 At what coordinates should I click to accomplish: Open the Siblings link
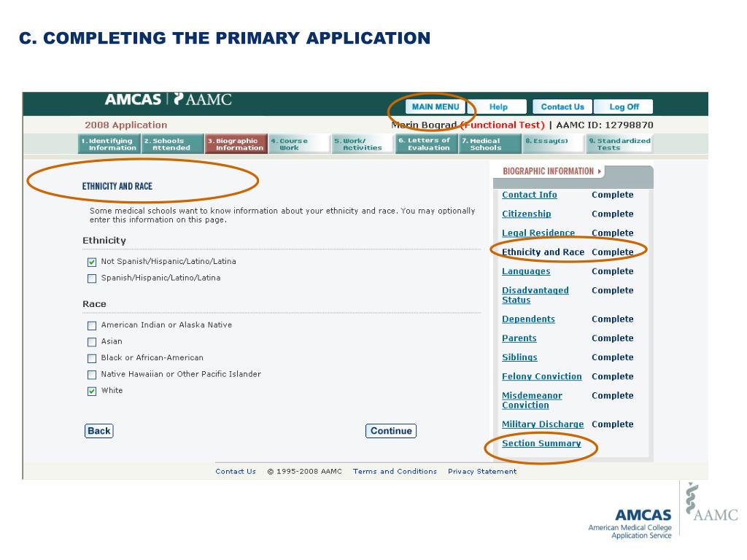pos(519,357)
